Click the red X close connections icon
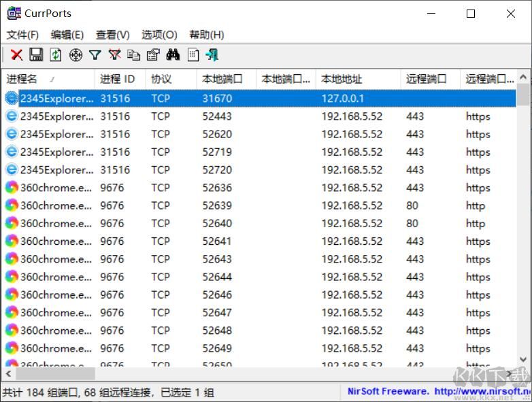532x402 pixels. tap(16, 55)
